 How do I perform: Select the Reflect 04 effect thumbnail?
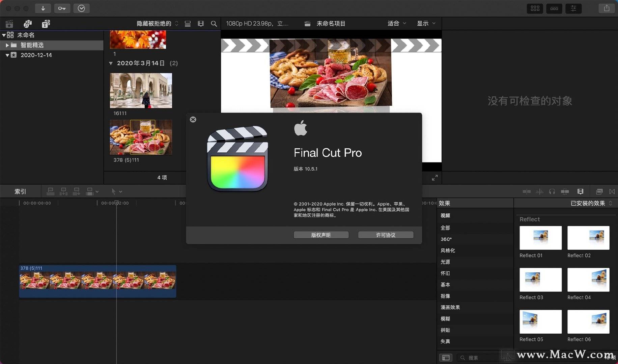coord(588,280)
